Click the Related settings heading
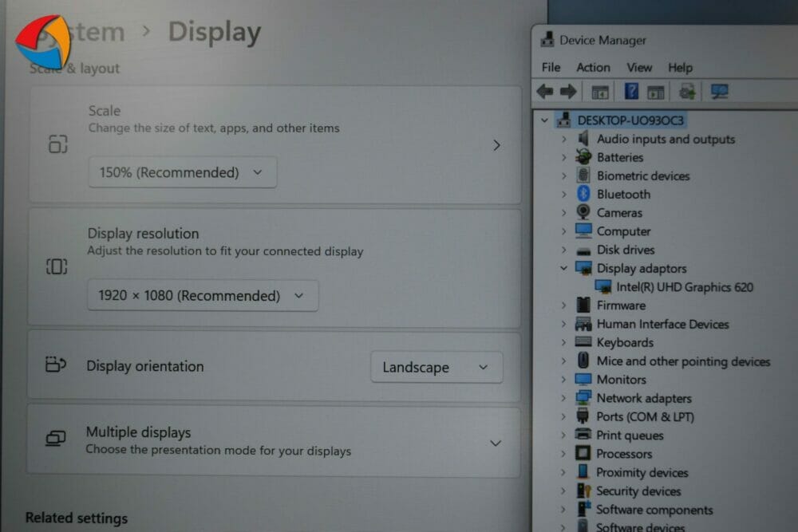Image resolution: width=798 pixels, height=532 pixels. [x=77, y=518]
